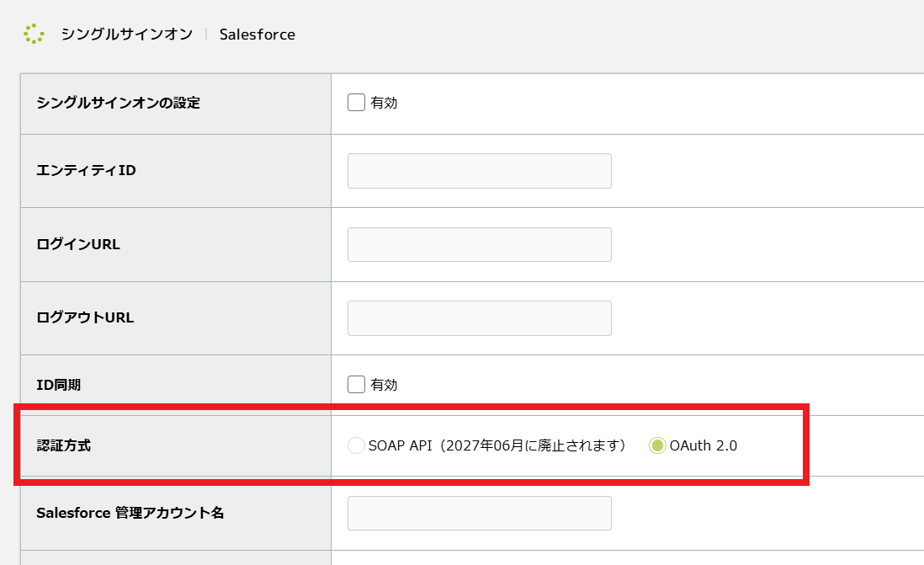Focus the Salesforce 管理アカウント名 input field
The image size is (924, 565).
tap(479, 513)
